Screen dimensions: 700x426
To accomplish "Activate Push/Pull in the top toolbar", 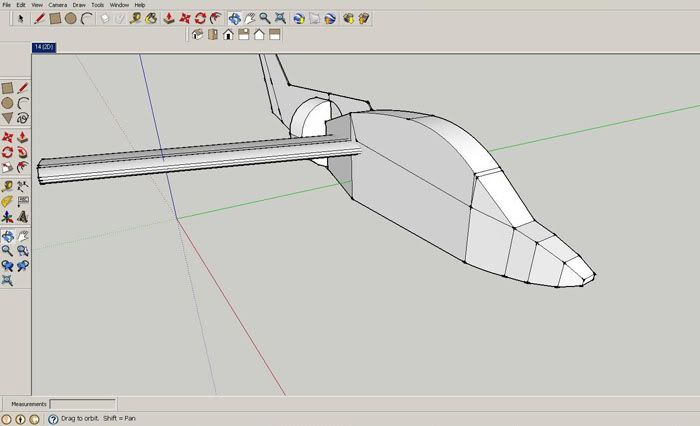I will tap(169, 19).
